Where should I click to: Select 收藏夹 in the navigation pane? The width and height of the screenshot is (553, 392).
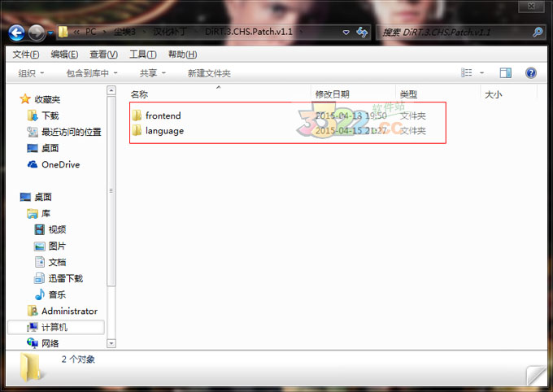[47, 99]
